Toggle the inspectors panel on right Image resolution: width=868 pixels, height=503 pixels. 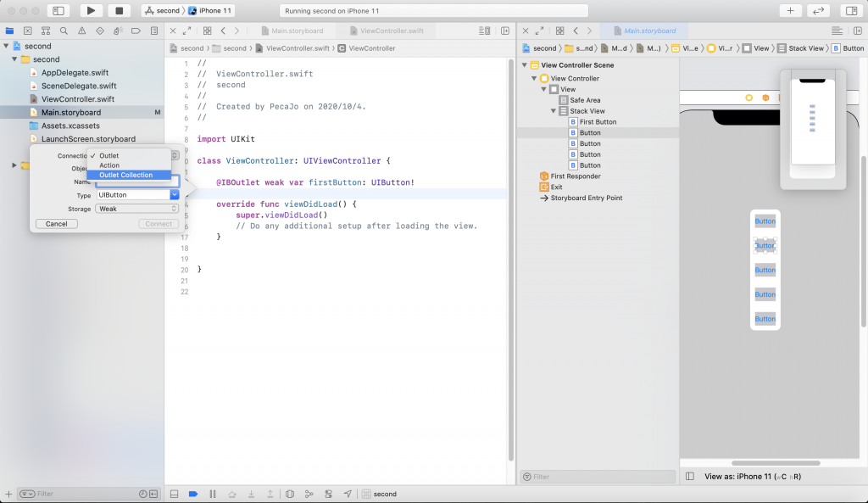point(849,11)
